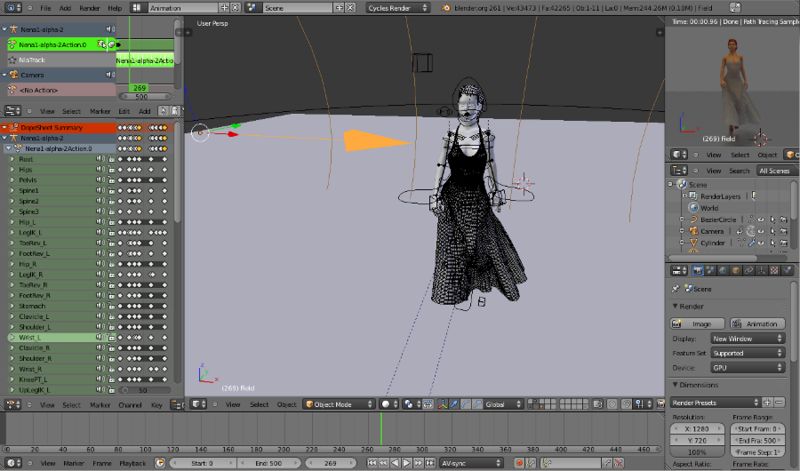
Task: Click the Render properties tab camera icon
Action: (697, 270)
